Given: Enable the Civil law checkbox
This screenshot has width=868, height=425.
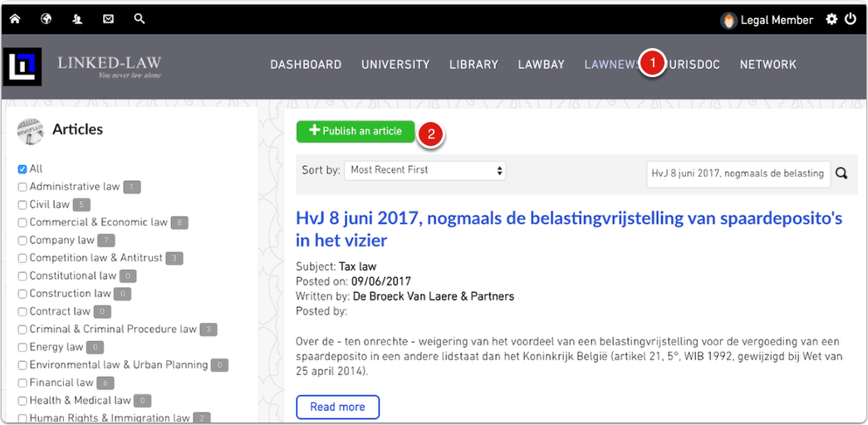Looking at the screenshot, I should coord(22,205).
